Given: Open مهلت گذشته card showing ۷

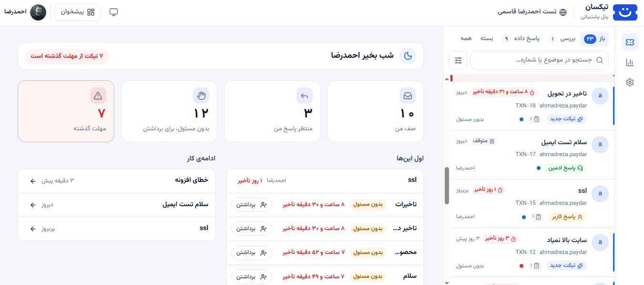Looking at the screenshot, I should point(66,111).
